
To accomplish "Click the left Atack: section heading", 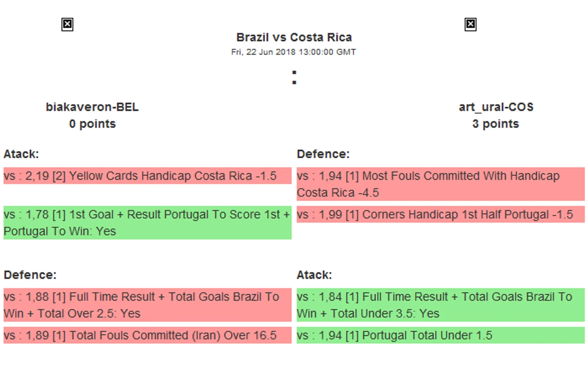I will tap(21, 154).
